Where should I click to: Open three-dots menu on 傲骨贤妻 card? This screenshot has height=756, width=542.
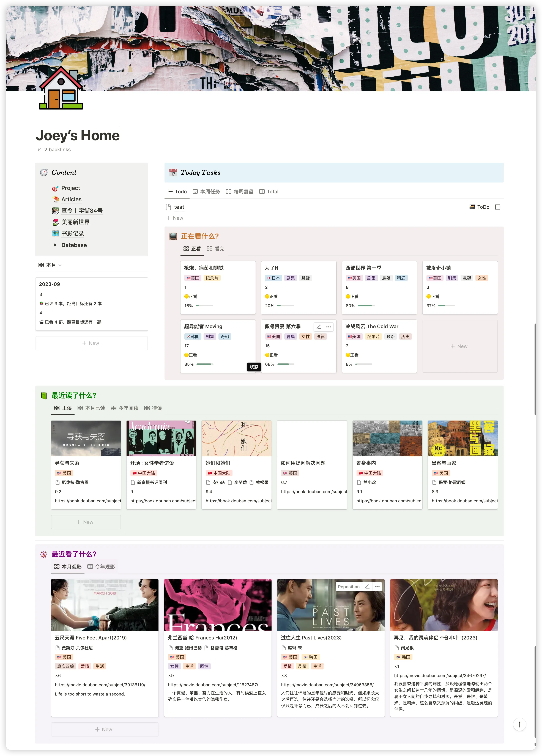(329, 327)
